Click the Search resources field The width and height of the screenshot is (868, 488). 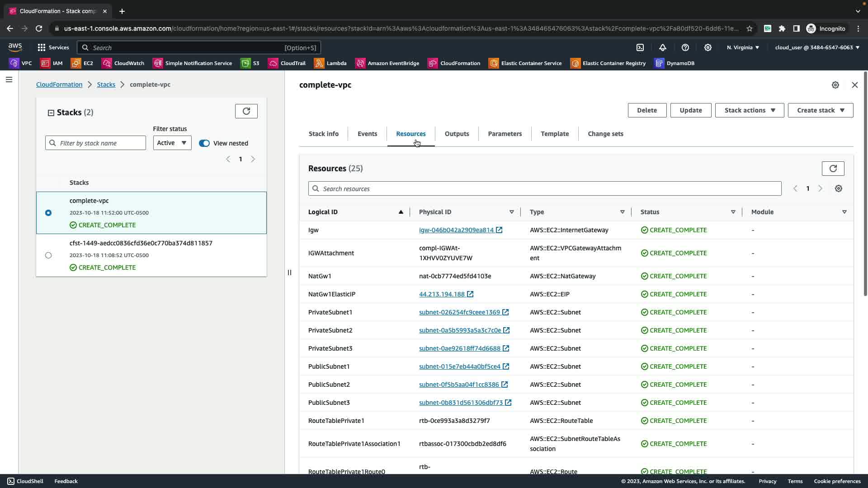pyautogui.click(x=544, y=189)
